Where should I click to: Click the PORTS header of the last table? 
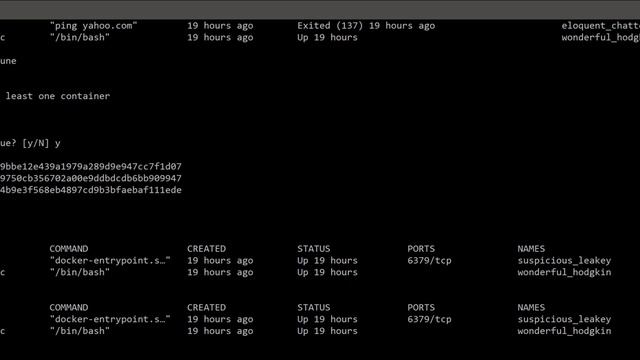click(421, 308)
